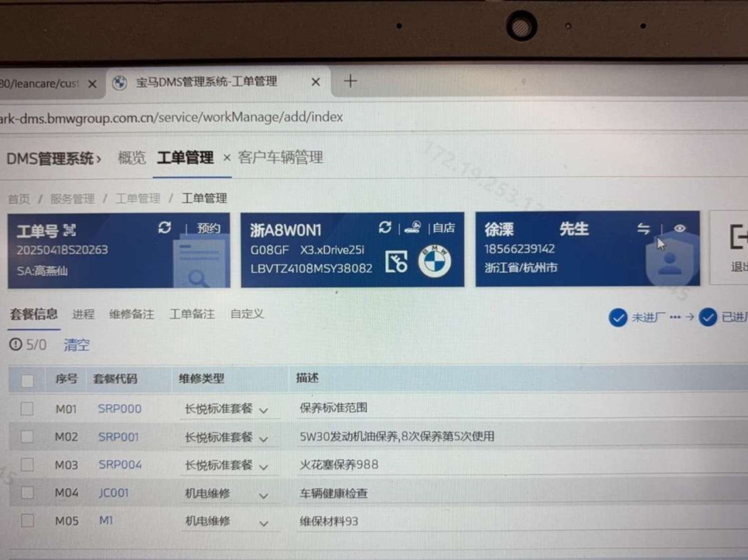The width and height of the screenshot is (748, 560).
Task: Select the 工单管理 navigation tab
Action: tap(185, 158)
